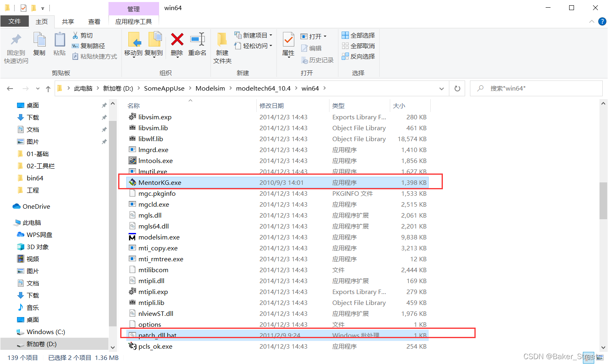Image resolution: width=608 pixels, height=364 pixels.
Task: Switch to Share (共享) tab
Action: (x=68, y=21)
